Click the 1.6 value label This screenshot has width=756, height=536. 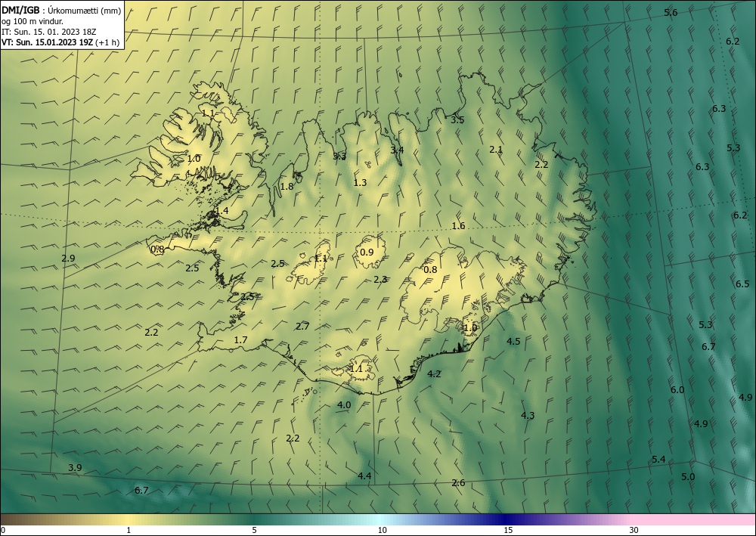point(458,225)
